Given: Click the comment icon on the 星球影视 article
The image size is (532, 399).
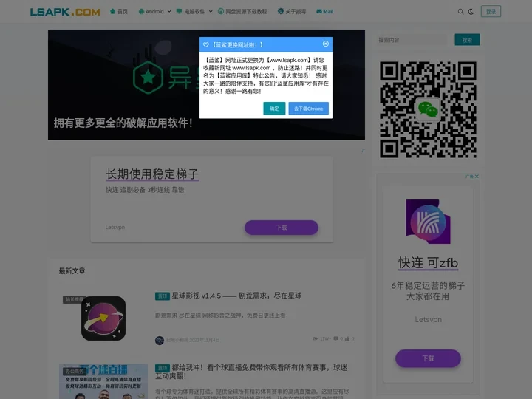Looking at the screenshot, I should [335, 338].
